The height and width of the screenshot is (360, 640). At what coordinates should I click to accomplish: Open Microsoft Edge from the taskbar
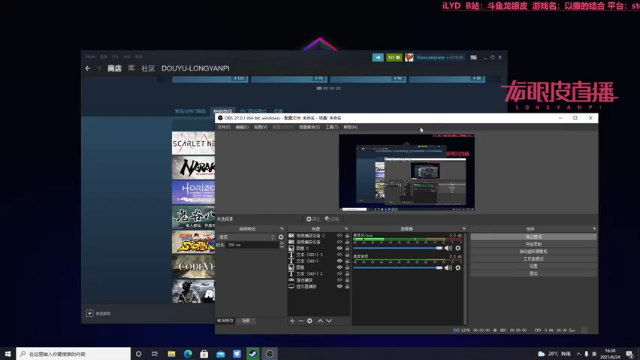188,354
